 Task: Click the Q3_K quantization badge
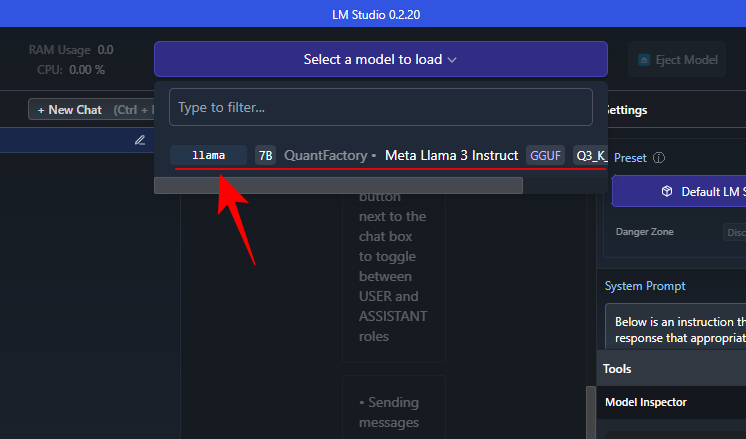click(590, 156)
